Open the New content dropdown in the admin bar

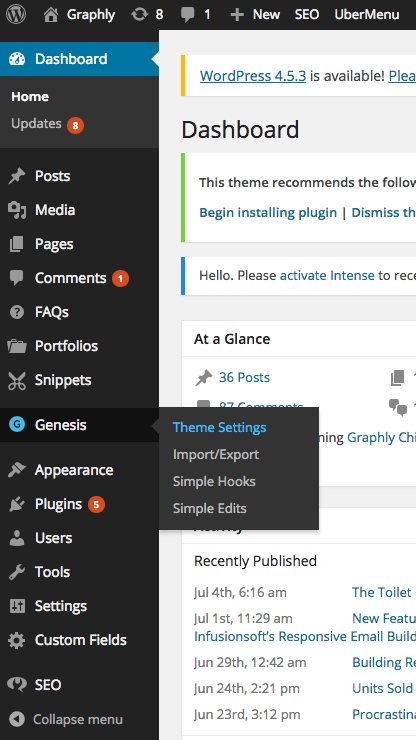tap(255, 15)
